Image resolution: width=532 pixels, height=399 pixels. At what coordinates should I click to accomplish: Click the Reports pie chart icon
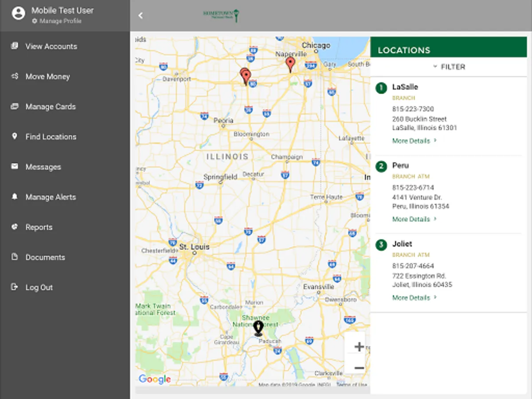point(15,227)
